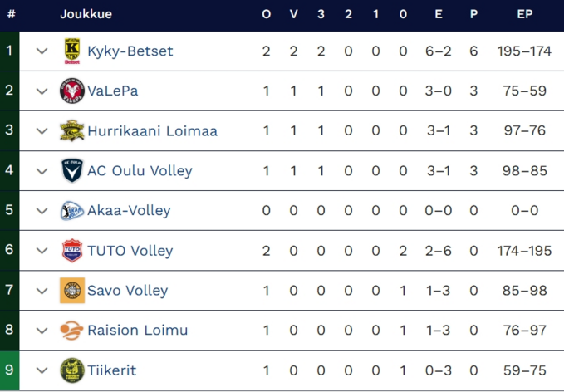Click the EP column header

click(524, 14)
